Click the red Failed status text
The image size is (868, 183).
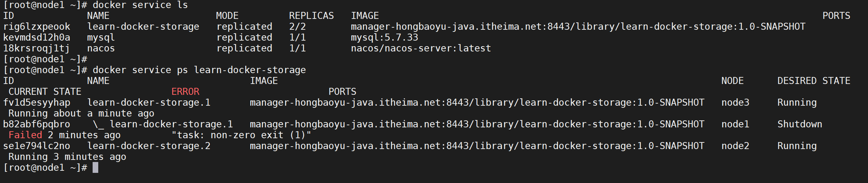[25, 135]
